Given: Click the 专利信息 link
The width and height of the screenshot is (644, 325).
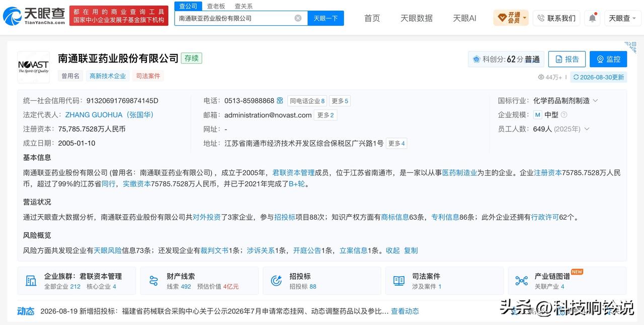Looking at the screenshot, I should [445, 217].
